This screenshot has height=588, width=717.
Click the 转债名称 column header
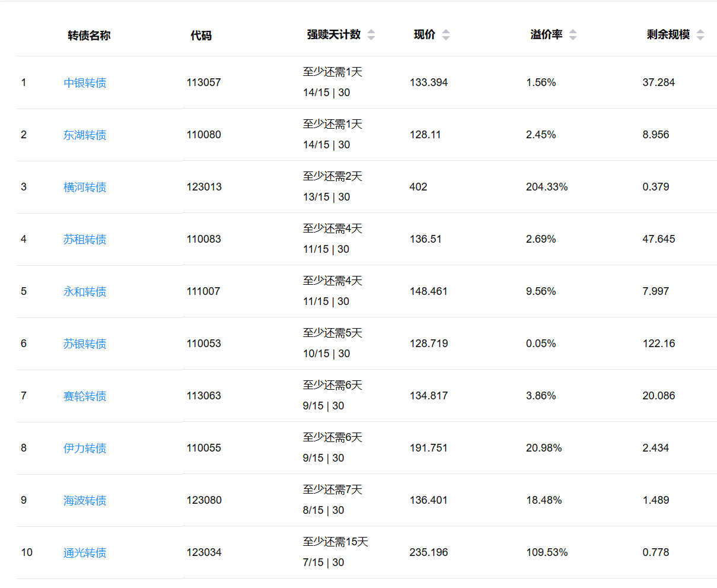click(x=89, y=36)
